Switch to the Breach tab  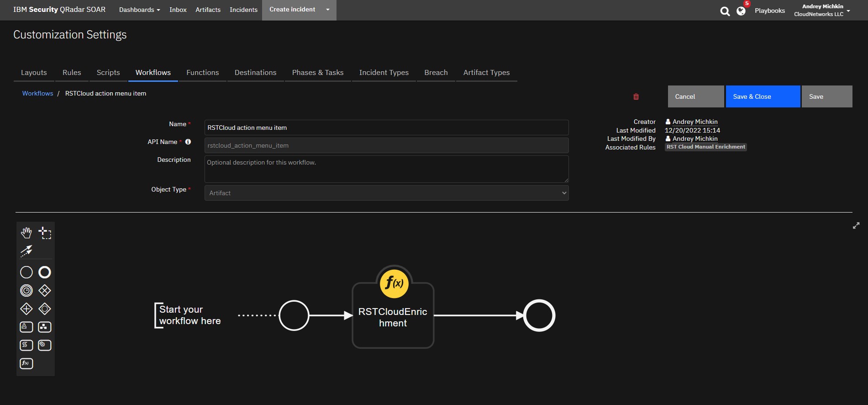point(436,73)
